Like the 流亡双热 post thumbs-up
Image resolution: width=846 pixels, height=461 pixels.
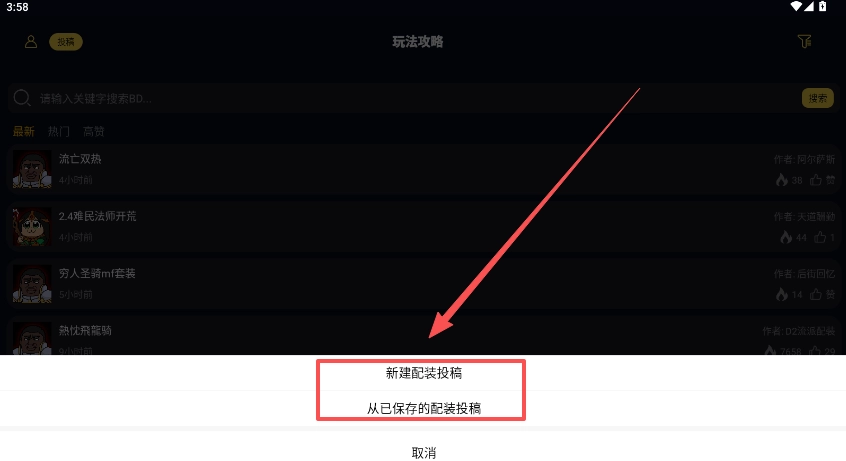[816, 180]
